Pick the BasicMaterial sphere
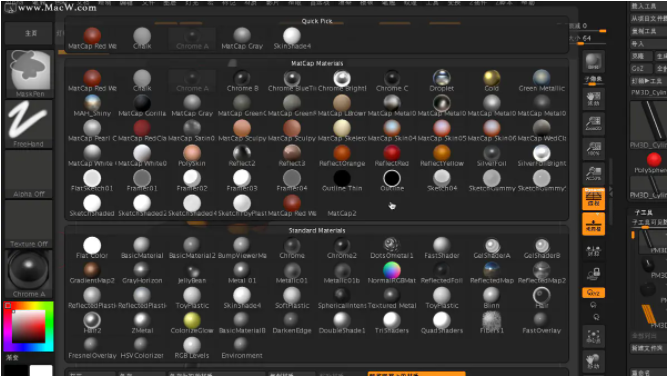 142,248
